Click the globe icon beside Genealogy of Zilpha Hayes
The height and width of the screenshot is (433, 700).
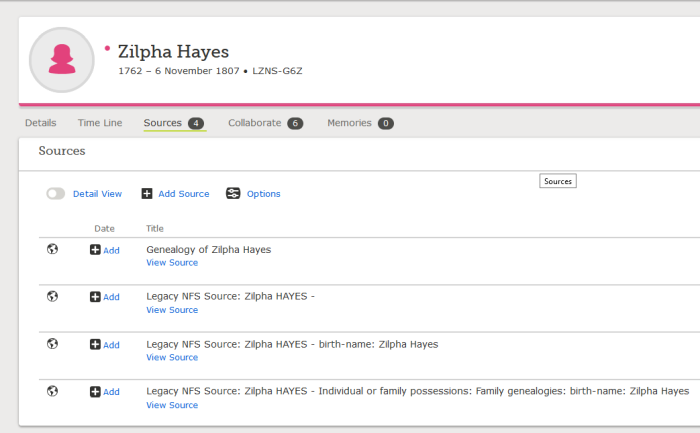coord(53,249)
